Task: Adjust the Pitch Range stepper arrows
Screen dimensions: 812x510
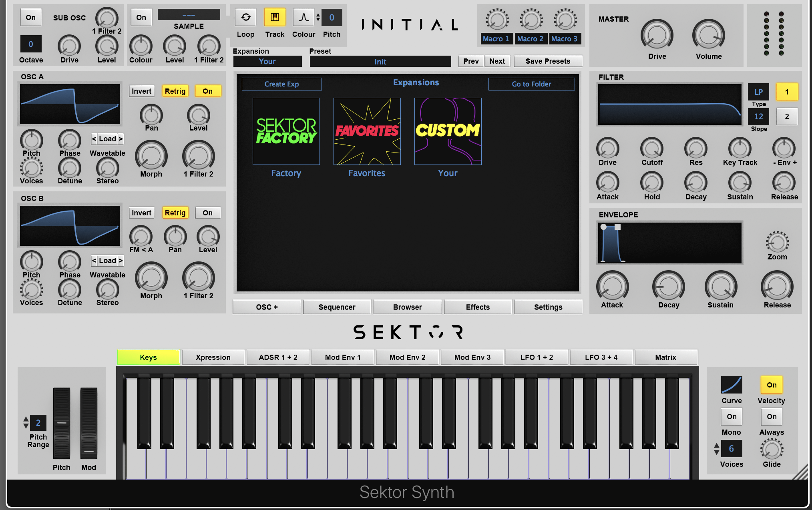Action: (26, 423)
